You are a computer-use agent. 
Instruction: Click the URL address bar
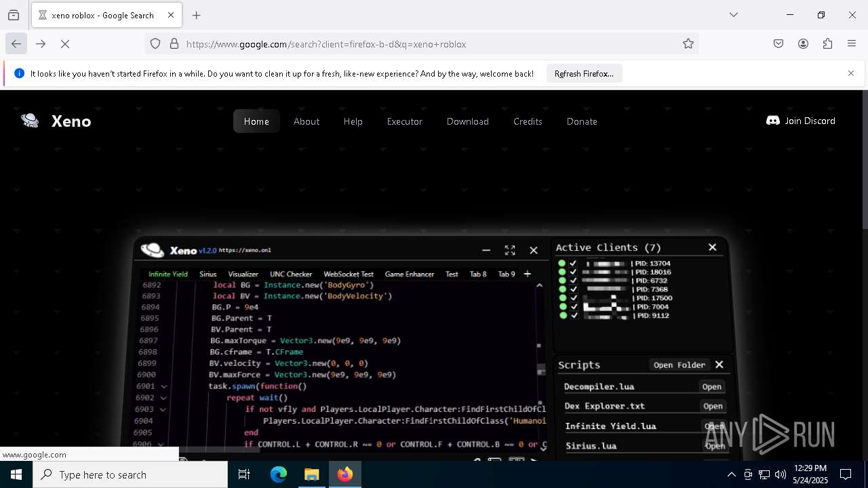pos(420,44)
